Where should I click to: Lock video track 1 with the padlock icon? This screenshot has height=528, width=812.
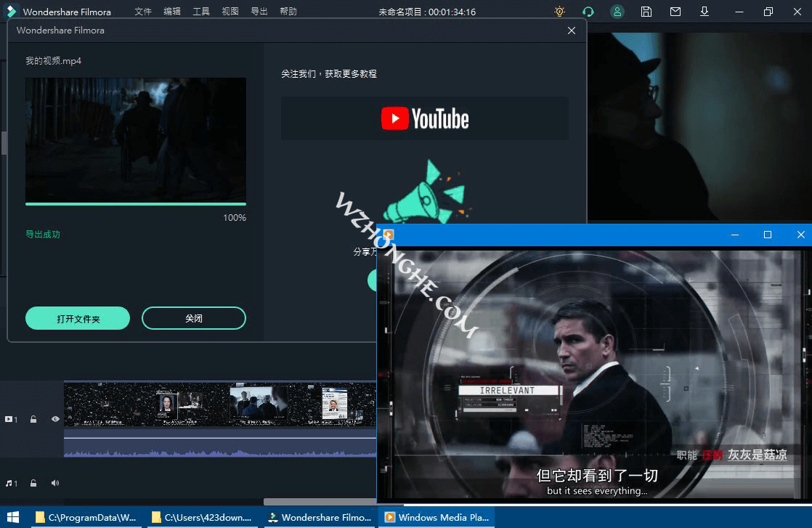[33, 419]
